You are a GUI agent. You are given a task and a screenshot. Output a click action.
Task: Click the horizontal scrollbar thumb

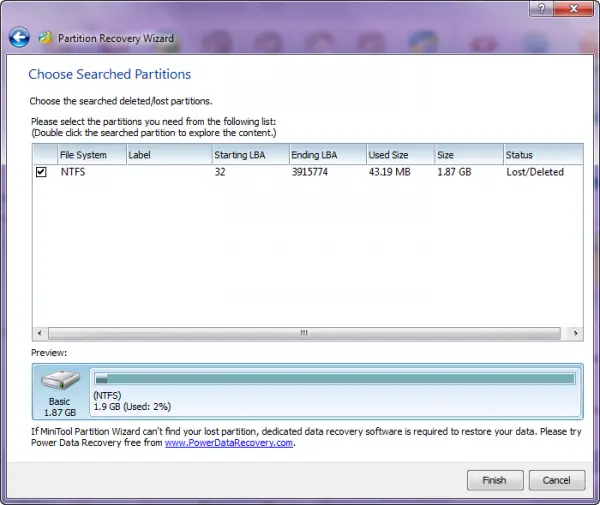click(305, 333)
